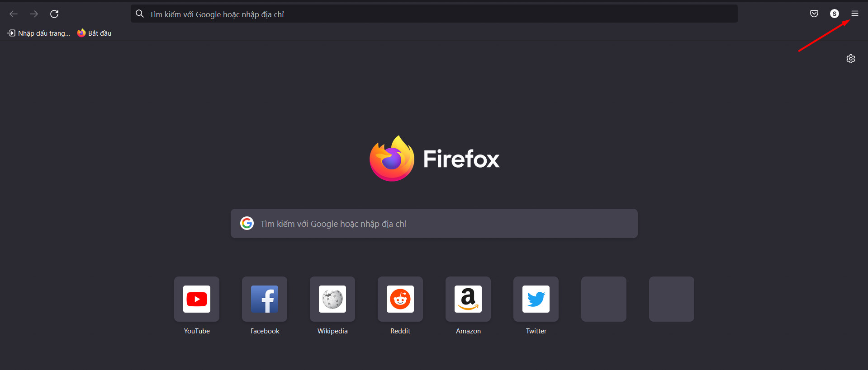Click the YouTube label text

pos(197,331)
